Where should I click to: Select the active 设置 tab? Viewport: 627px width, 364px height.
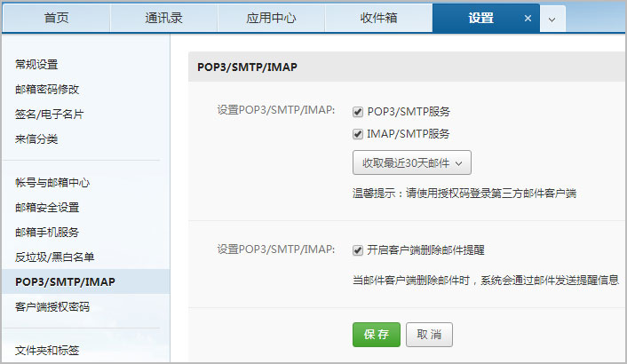[481, 18]
